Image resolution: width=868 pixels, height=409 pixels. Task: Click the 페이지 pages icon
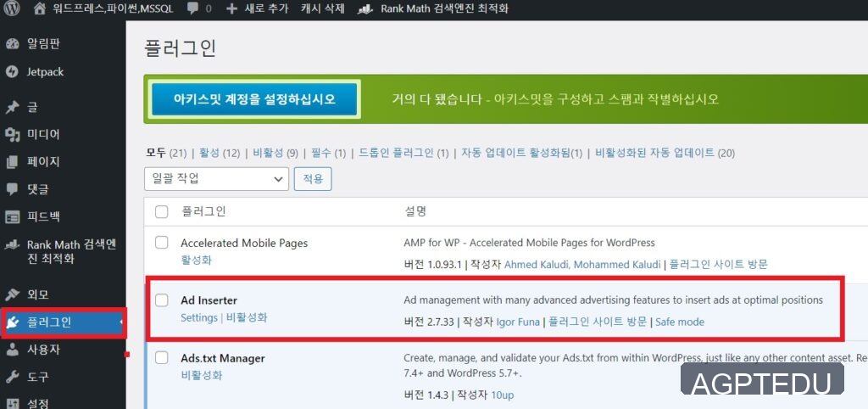point(12,162)
